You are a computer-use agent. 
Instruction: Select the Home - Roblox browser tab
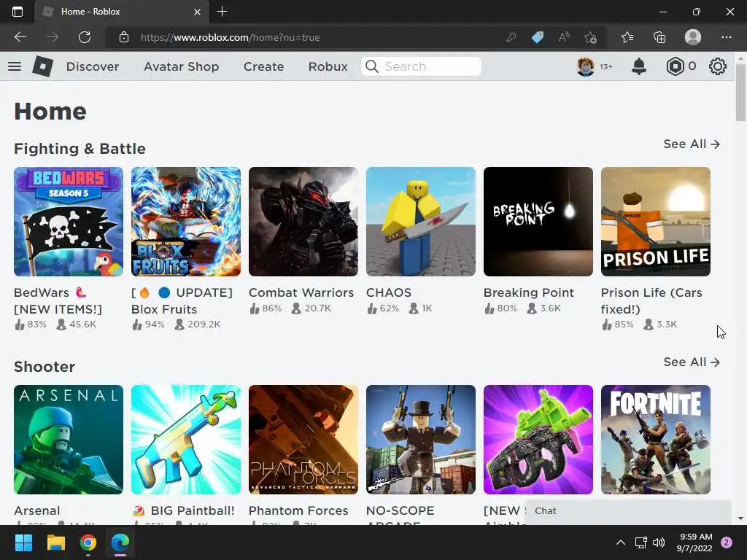pos(122,12)
